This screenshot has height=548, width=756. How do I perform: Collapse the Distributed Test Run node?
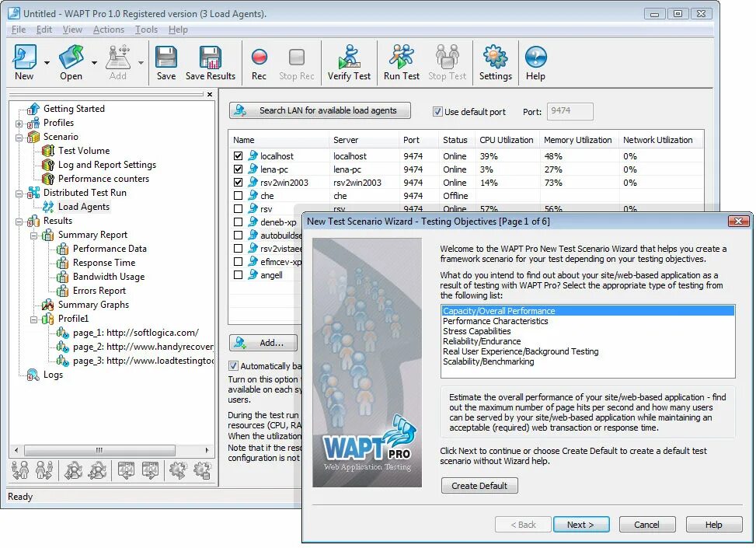(19, 194)
